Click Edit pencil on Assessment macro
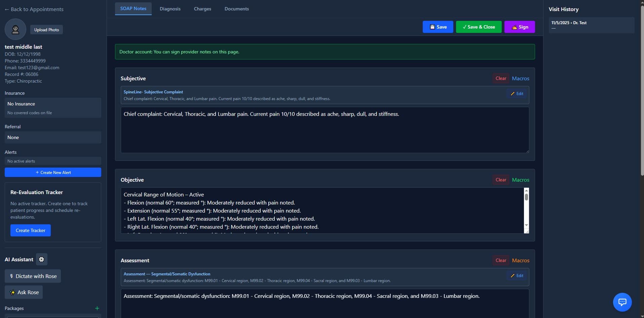This screenshot has width=644, height=318. 517,276
